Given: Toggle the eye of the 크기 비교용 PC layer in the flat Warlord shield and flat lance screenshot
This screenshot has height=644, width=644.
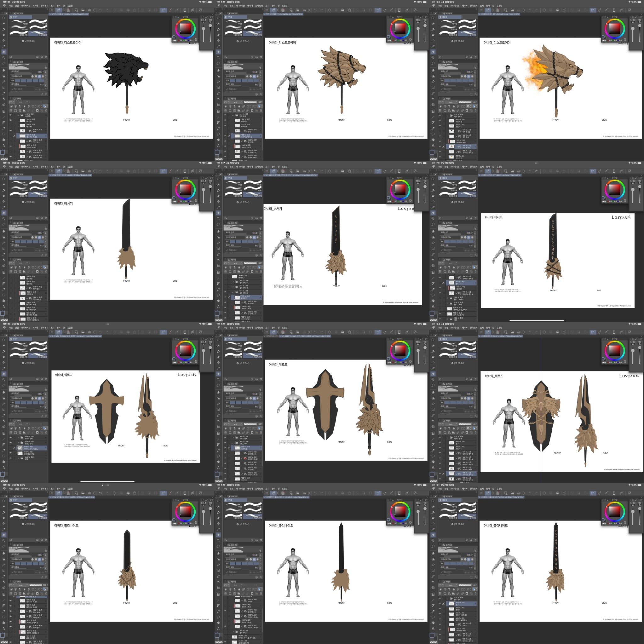Looking at the screenshot, I should [11, 453].
